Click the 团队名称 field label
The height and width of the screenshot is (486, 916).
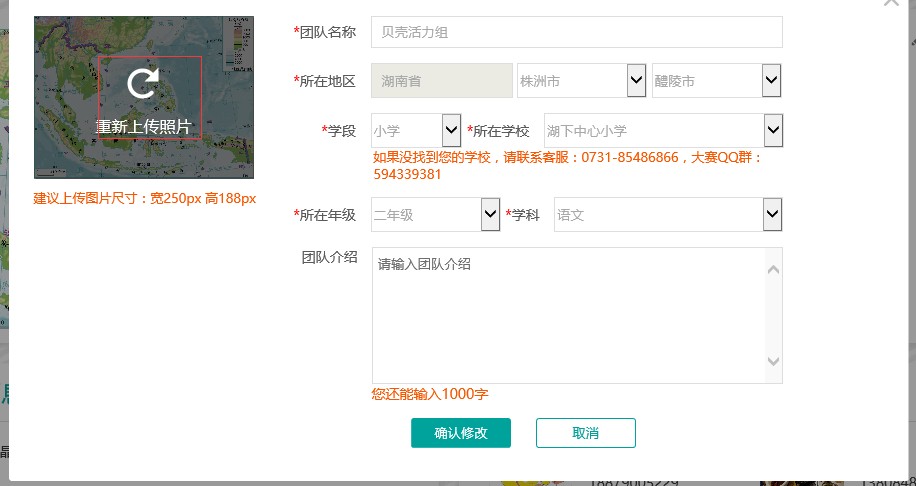(x=327, y=32)
